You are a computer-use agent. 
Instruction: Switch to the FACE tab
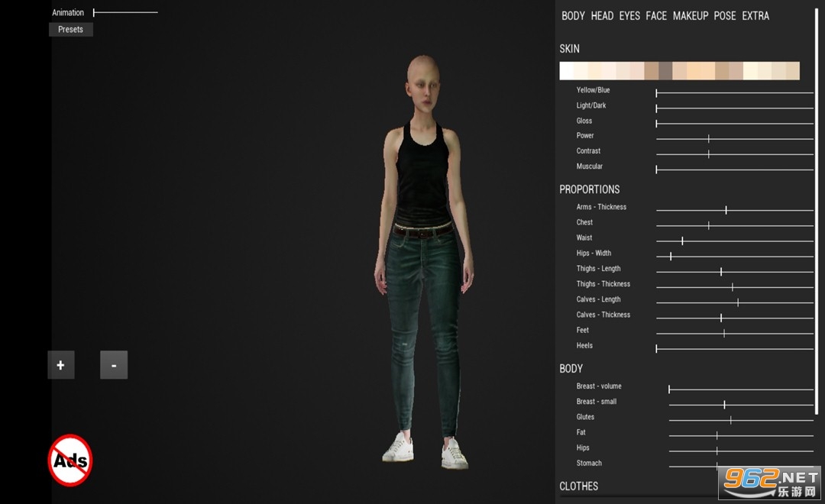[x=656, y=16]
